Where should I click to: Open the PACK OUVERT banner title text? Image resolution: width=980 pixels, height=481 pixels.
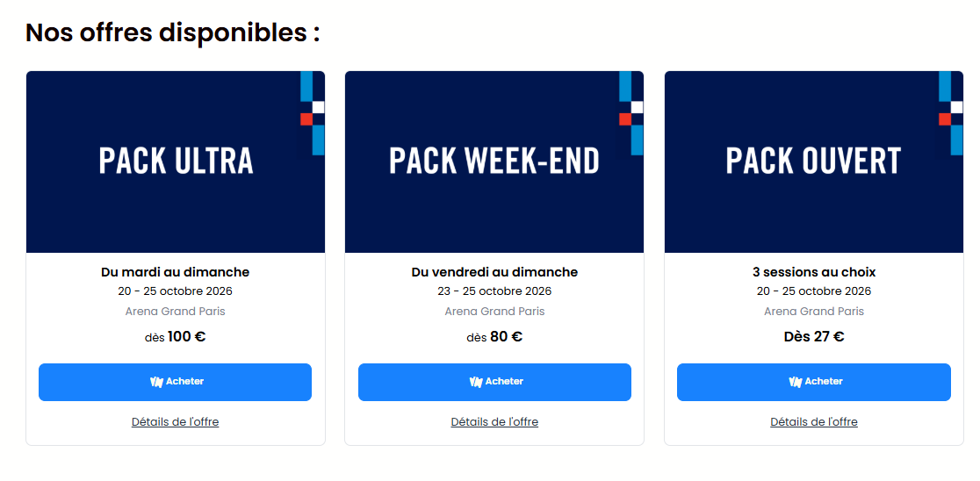[x=814, y=161]
